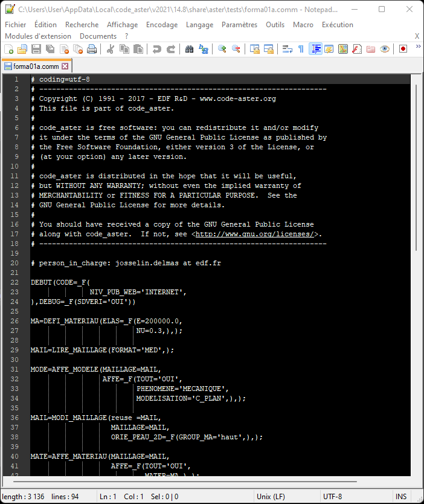The image size is (424, 504).
Task: Print the document with the printer icon
Action: (x=92, y=49)
